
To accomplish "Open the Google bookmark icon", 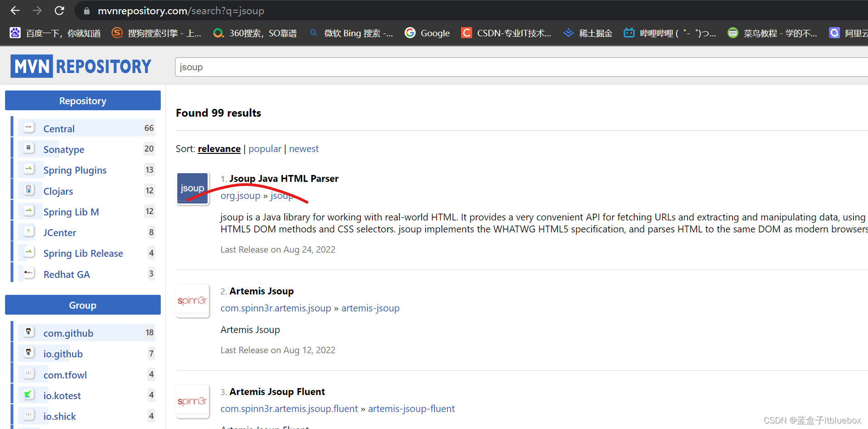I will 410,33.
